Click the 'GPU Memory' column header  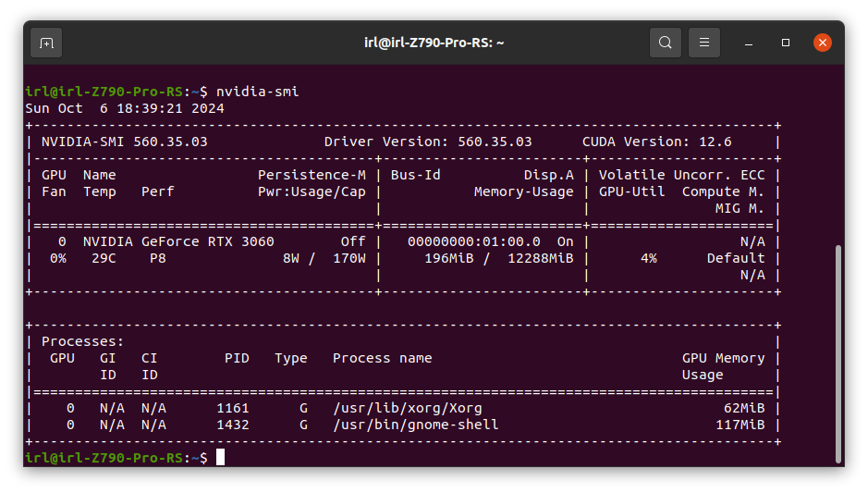pos(723,358)
